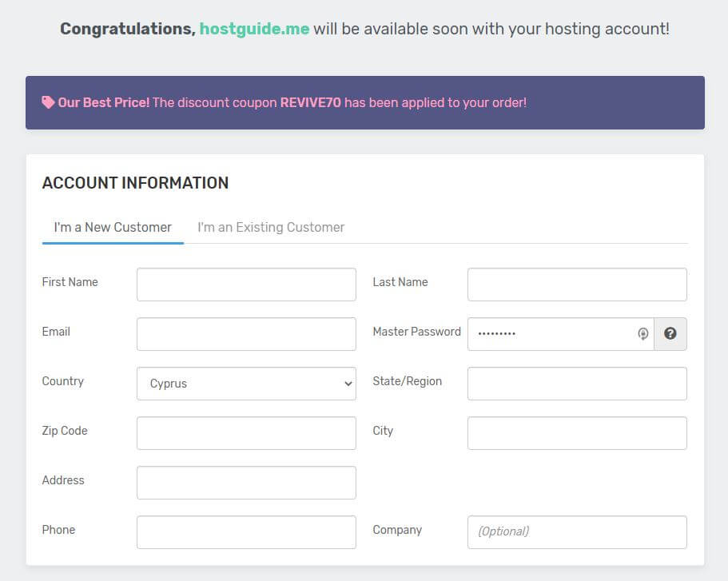This screenshot has height=581, width=728.
Task: Click the REVIVE70 coupon code text
Action: pos(310,102)
